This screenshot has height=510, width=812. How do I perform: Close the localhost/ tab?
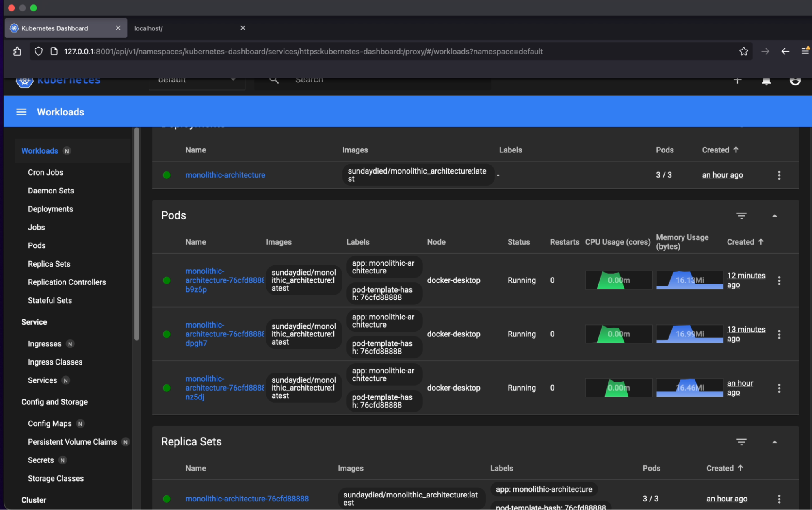coord(243,28)
